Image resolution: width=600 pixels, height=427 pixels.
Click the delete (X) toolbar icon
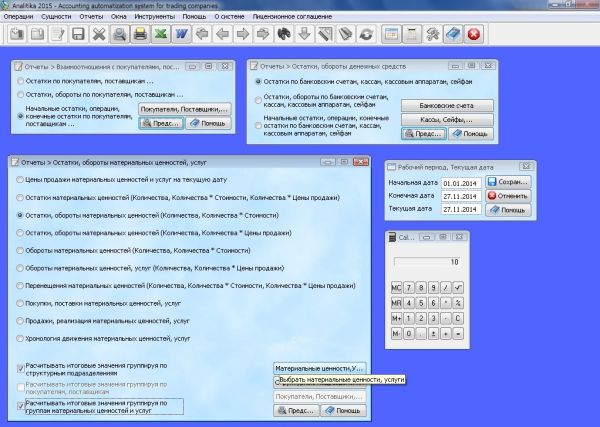[99, 35]
